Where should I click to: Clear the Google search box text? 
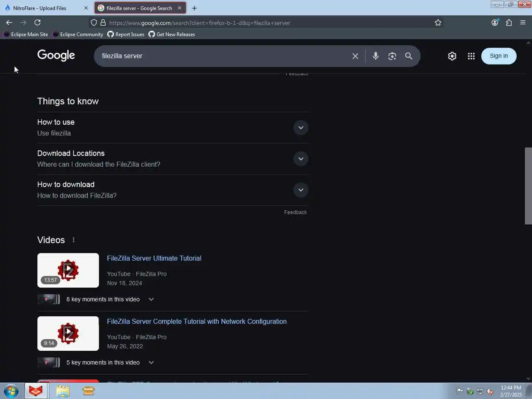(x=355, y=56)
